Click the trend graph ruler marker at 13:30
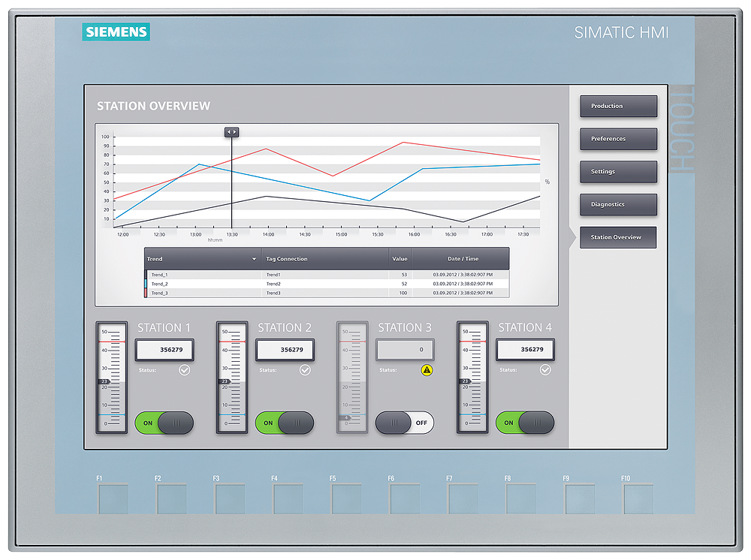 pos(231,131)
